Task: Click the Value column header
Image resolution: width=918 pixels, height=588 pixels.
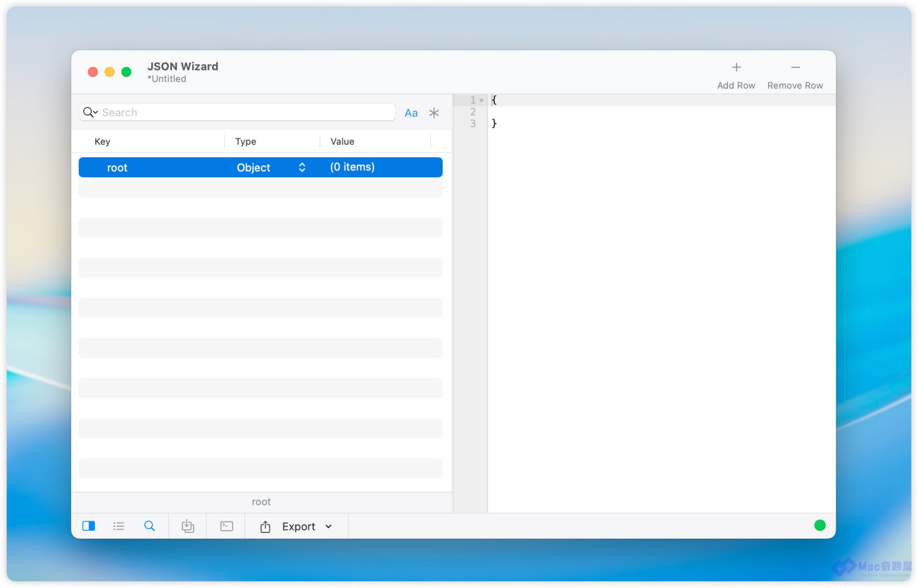Action: [342, 142]
